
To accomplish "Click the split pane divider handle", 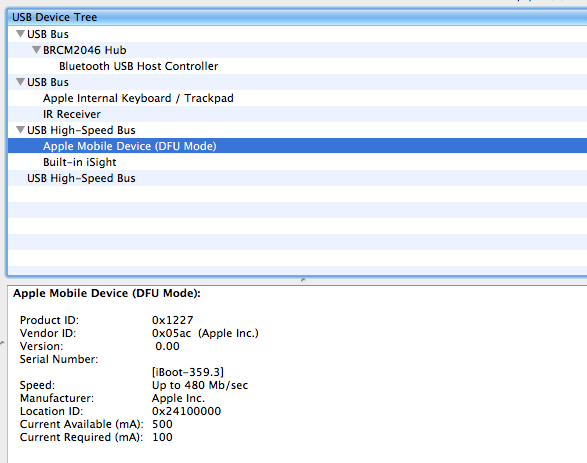I will [303, 280].
